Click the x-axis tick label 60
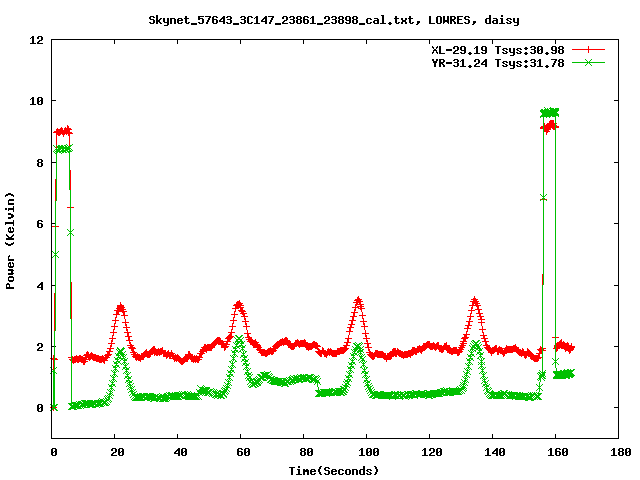 (x=243, y=452)
